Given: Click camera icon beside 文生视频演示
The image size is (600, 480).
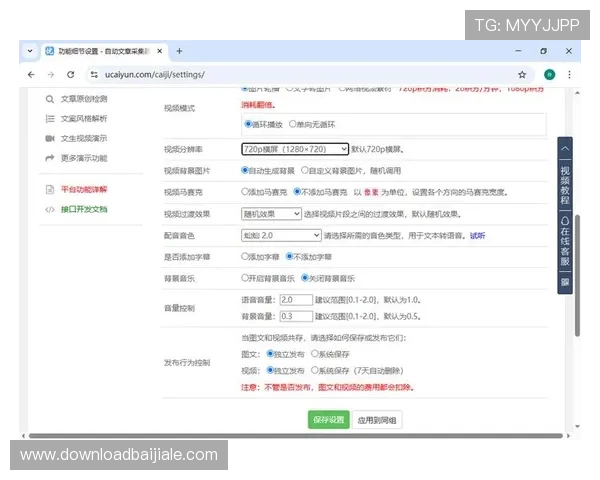Looking at the screenshot, I should click(x=50, y=138).
